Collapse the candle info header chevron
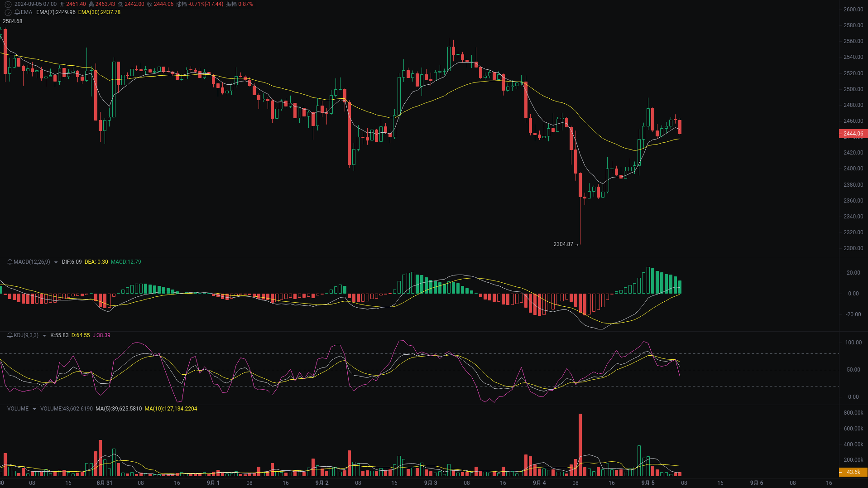 click(x=8, y=4)
